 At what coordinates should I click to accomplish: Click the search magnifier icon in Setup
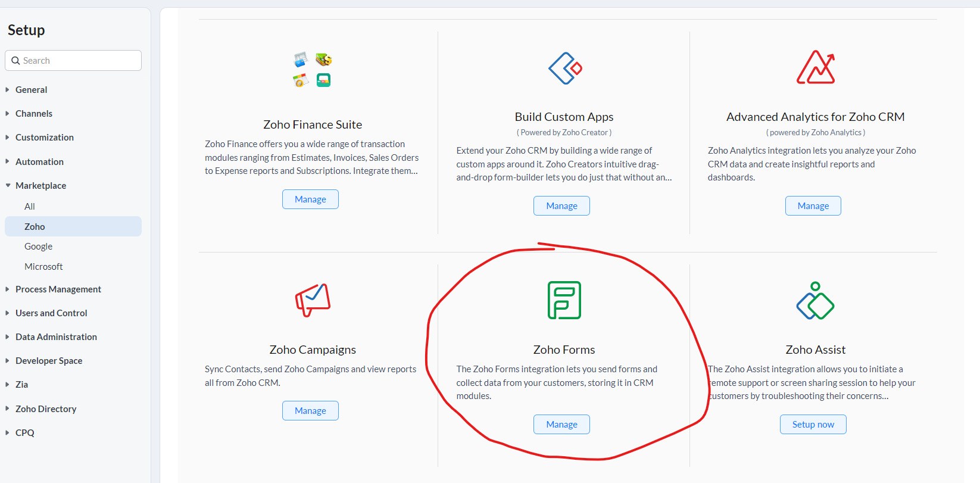(x=16, y=61)
